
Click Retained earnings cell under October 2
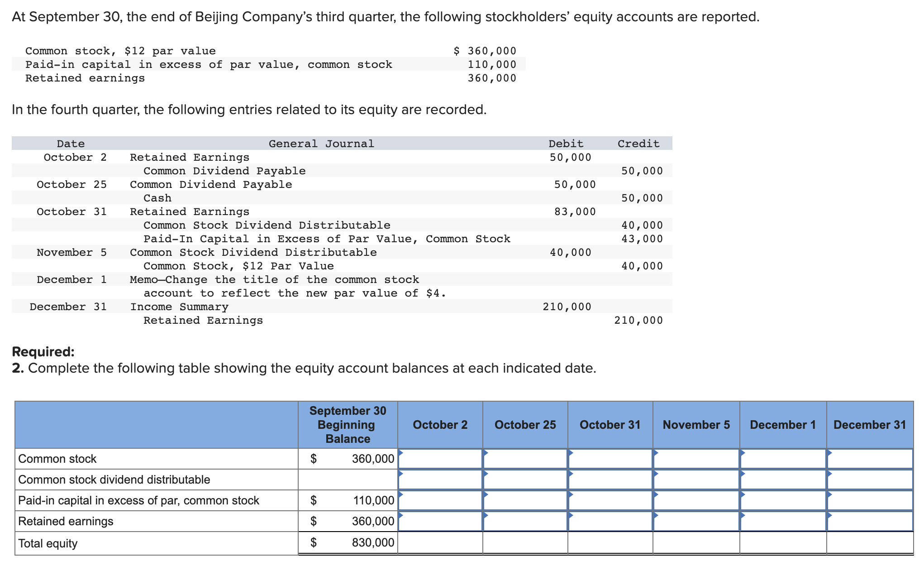[440, 521]
